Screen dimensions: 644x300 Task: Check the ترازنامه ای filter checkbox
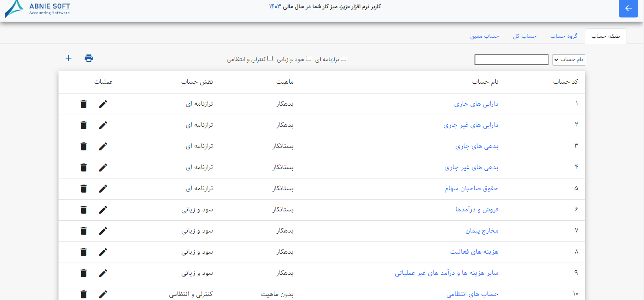point(344,59)
